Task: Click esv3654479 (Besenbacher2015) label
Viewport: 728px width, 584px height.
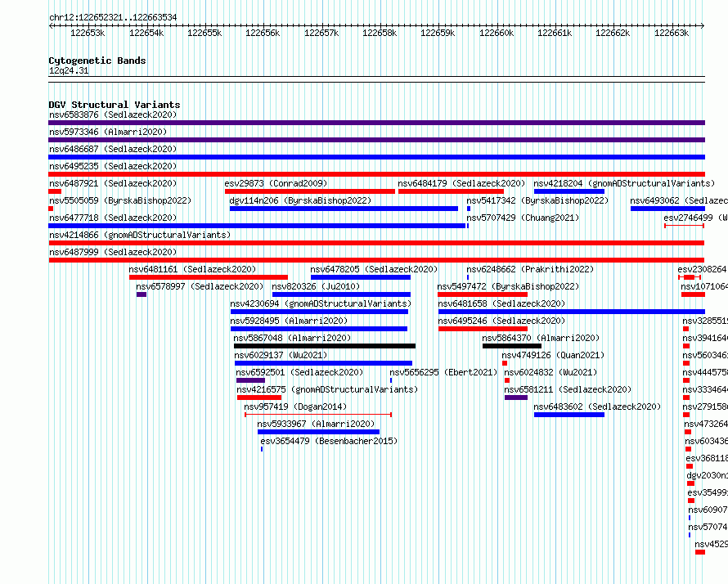Action: (329, 441)
